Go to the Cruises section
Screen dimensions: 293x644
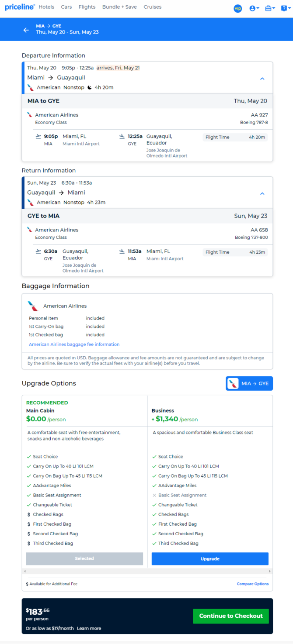[x=153, y=7]
